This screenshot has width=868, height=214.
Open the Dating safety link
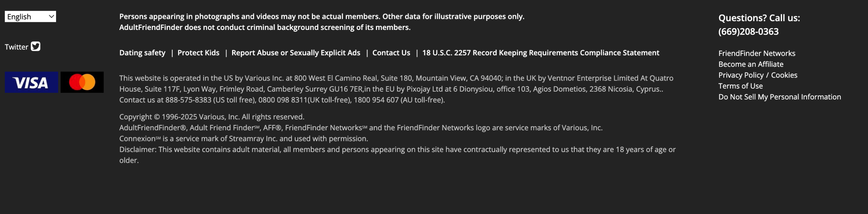click(x=142, y=53)
